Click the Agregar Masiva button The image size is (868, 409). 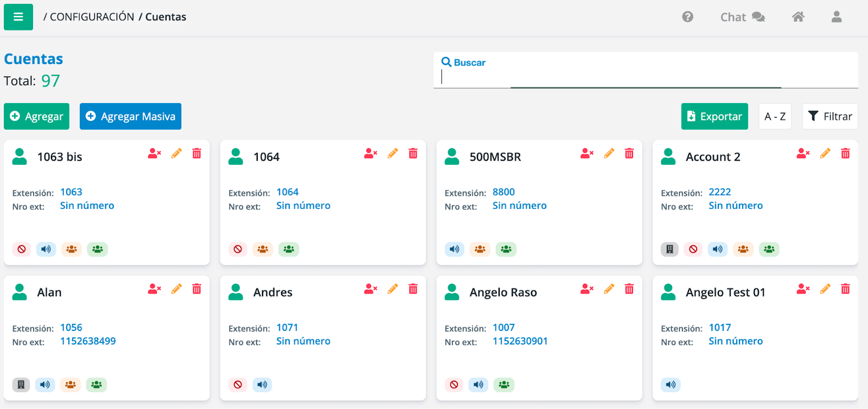[130, 116]
